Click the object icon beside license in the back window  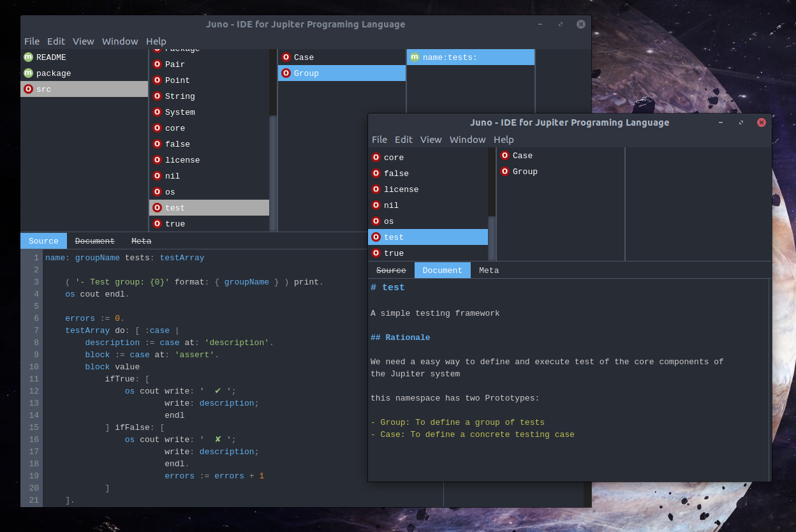click(157, 160)
